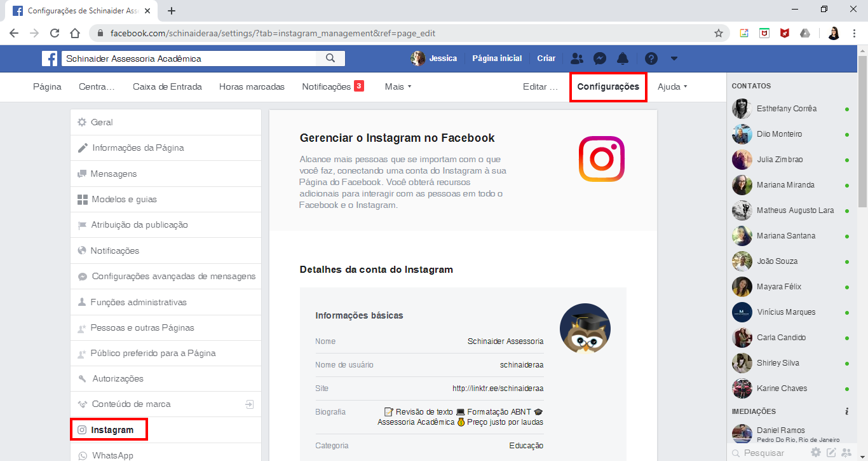Open the Página tab
The width and height of the screenshot is (868, 461).
(47, 86)
